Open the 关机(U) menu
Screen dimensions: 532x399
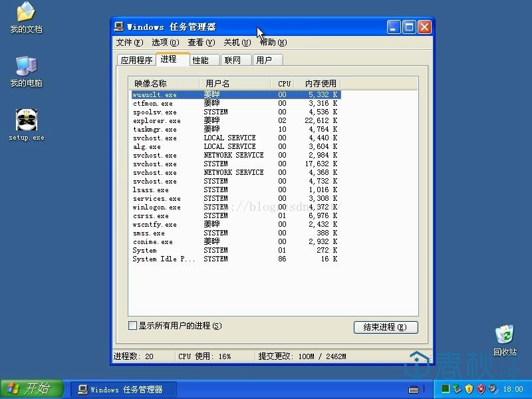(x=237, y=43)
